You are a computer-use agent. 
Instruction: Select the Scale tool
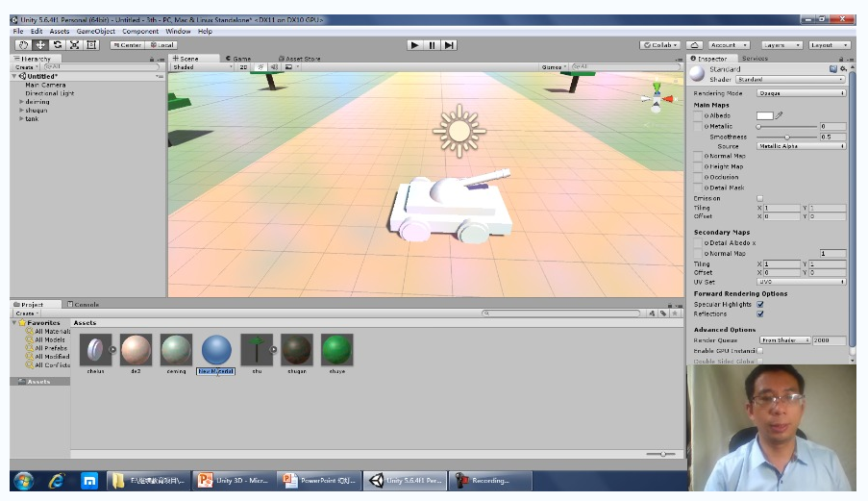click(x=75, y=44)
